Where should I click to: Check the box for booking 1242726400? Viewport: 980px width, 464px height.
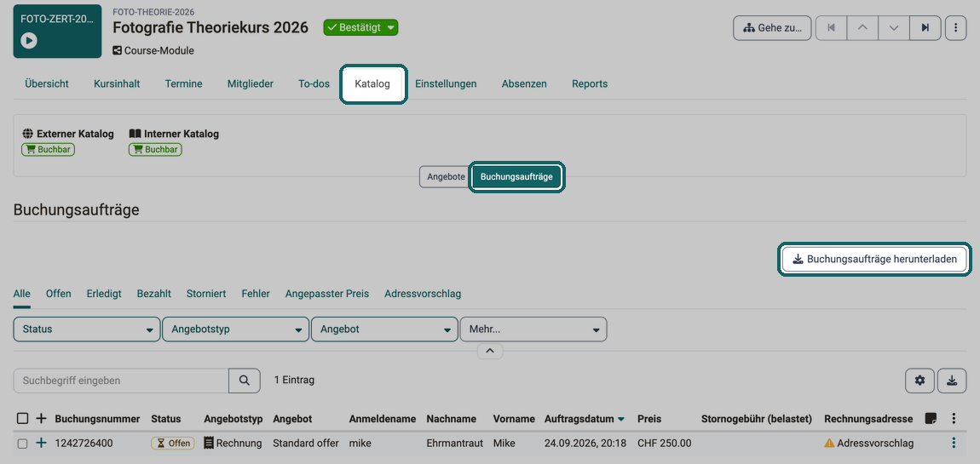pyautogui.click(x=22, y=444)
